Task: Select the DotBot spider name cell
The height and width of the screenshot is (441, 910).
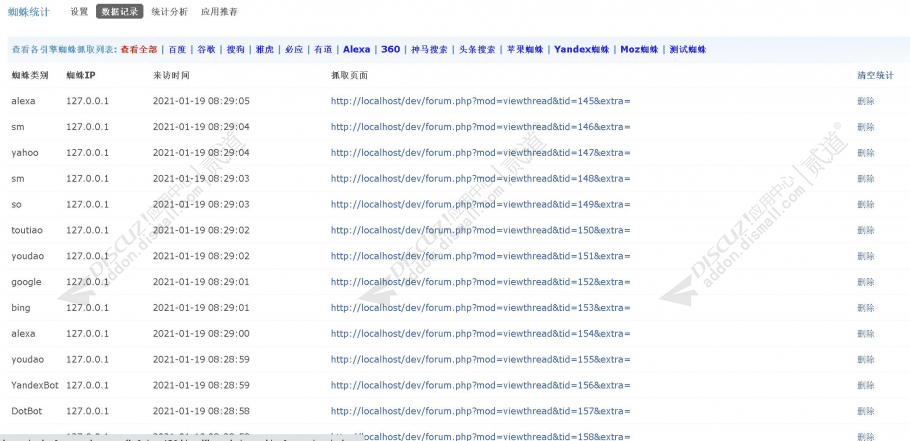Action: [x=27, y=411]
